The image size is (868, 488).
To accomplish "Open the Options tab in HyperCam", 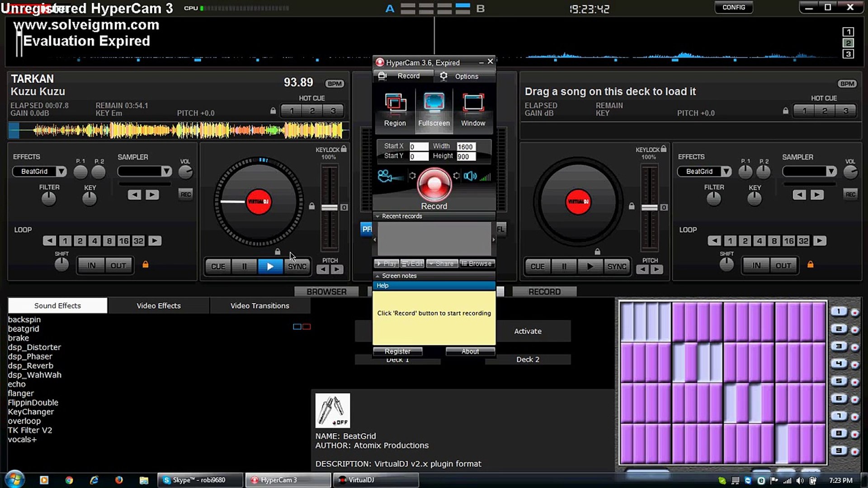I will (x=465, y=76).
